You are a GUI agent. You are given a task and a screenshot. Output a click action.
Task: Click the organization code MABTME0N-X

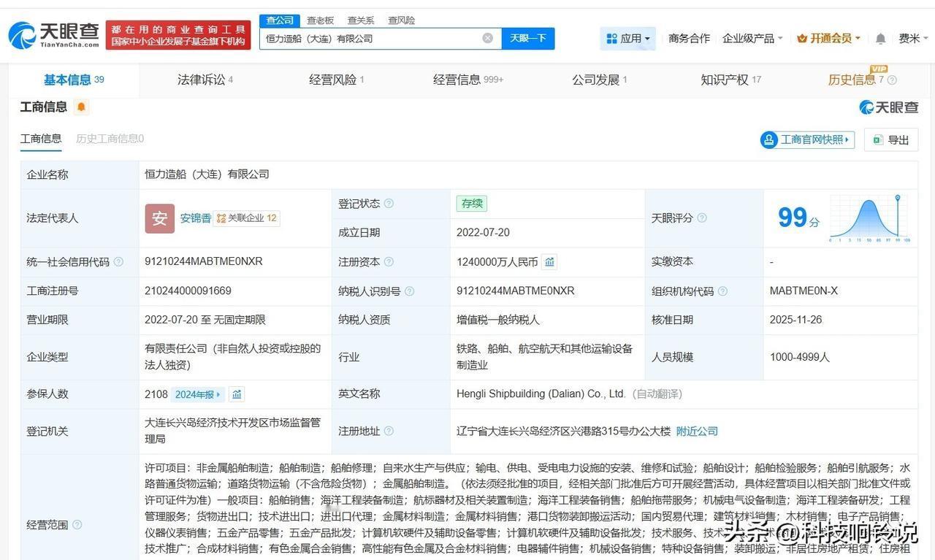click(x=804, y=291)
